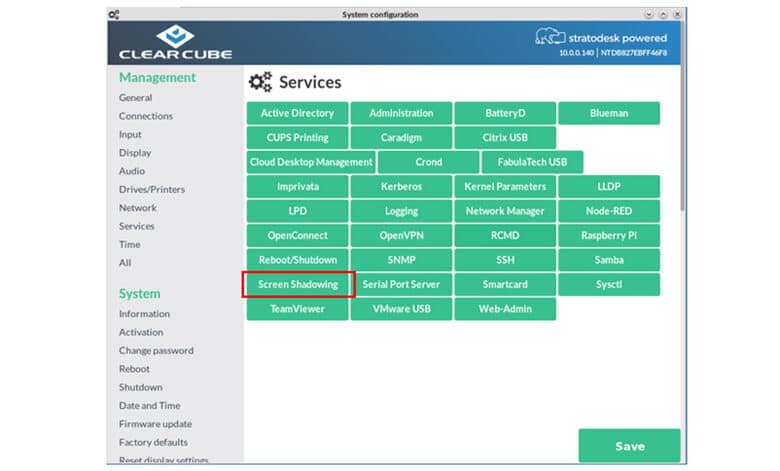780x471 pixels.
Task: Open Activation page
Action: coord(141,332)
